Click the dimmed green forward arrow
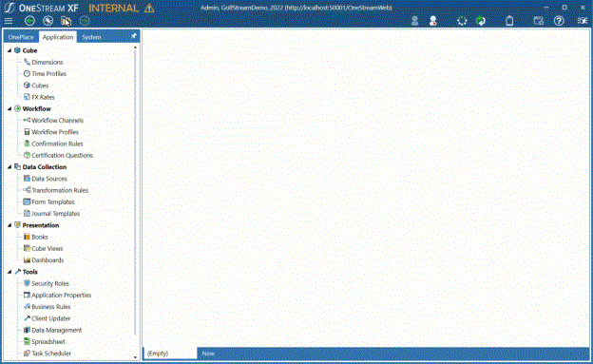The image size is (593, 364). (x=85, y=21)
